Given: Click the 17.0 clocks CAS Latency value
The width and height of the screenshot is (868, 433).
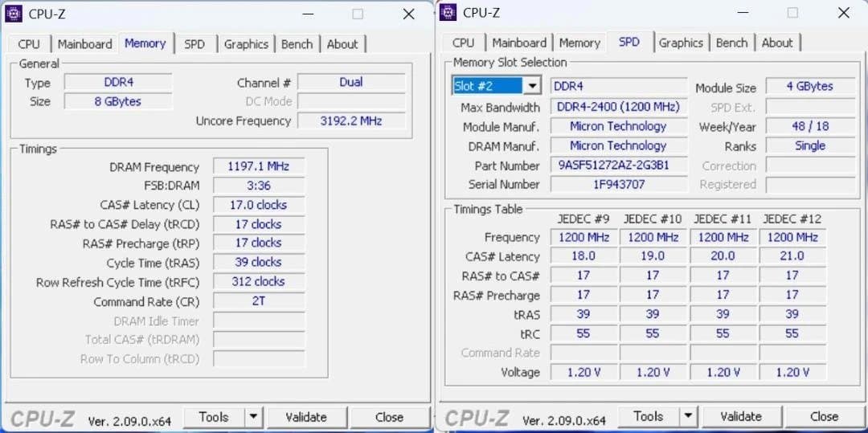Looking at the screenshot, I should [259, 205].
